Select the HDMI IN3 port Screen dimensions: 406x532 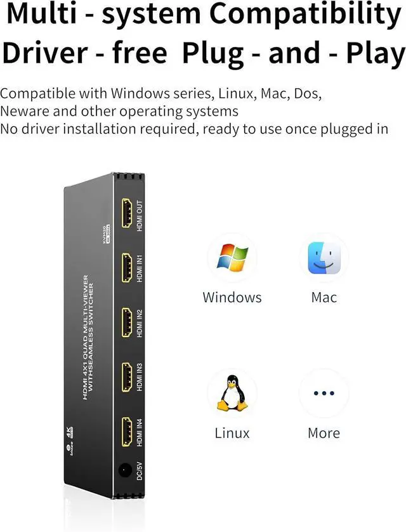pos(127,377)
